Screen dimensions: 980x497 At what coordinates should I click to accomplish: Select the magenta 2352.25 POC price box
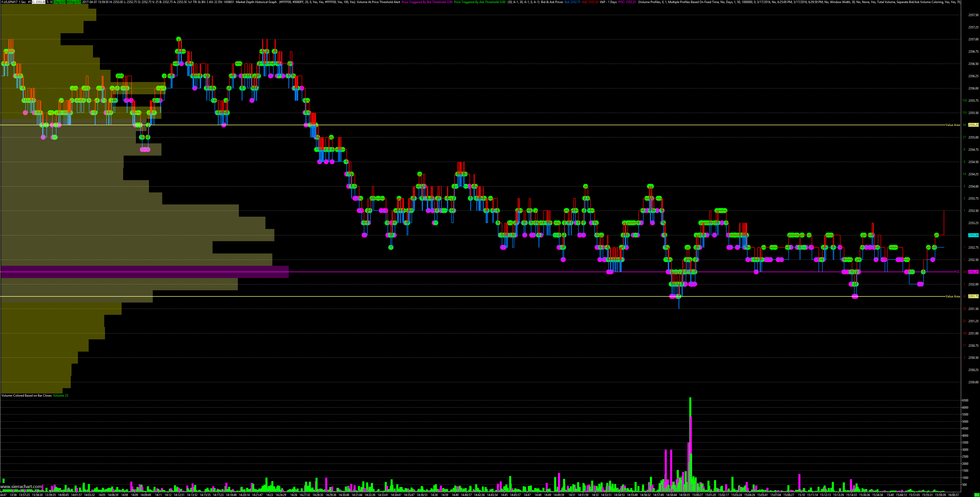(x=973, y=272)
